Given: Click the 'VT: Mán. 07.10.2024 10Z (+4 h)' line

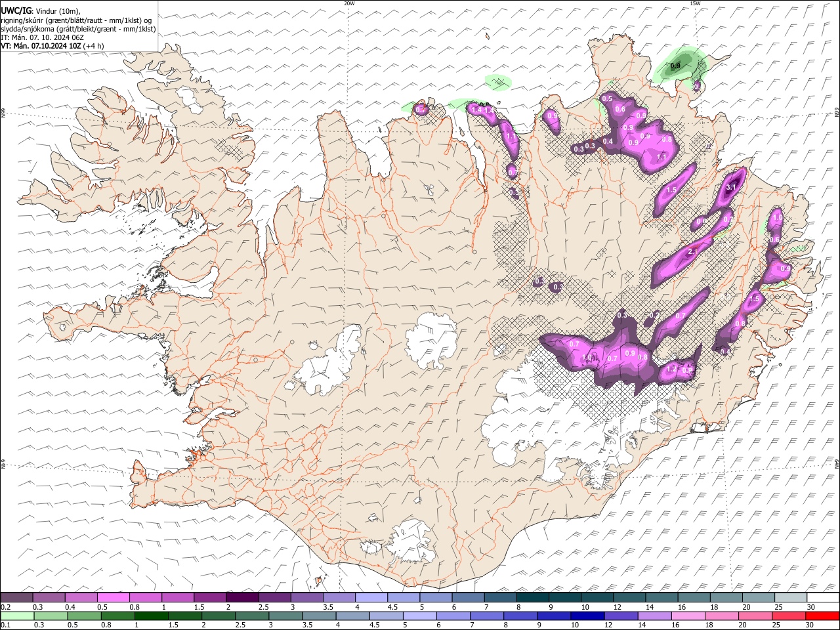Looking at the screenshot, I should click(x=52, y=46).
